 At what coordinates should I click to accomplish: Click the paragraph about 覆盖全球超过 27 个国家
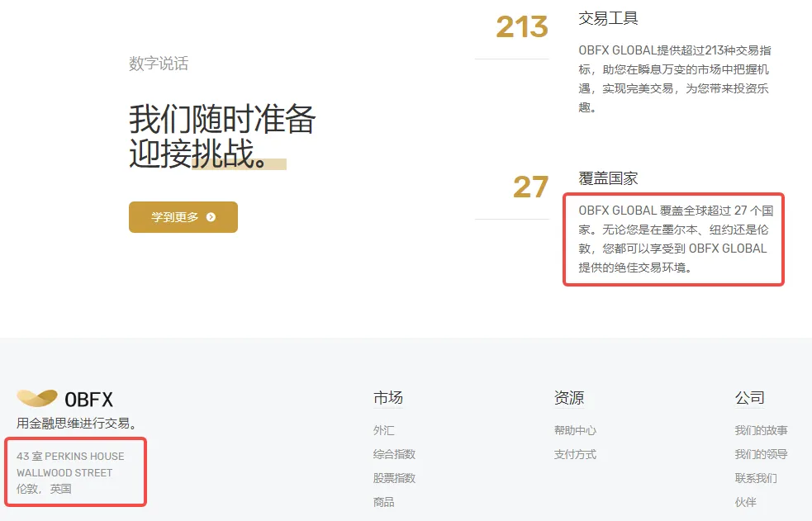(676, 239)
